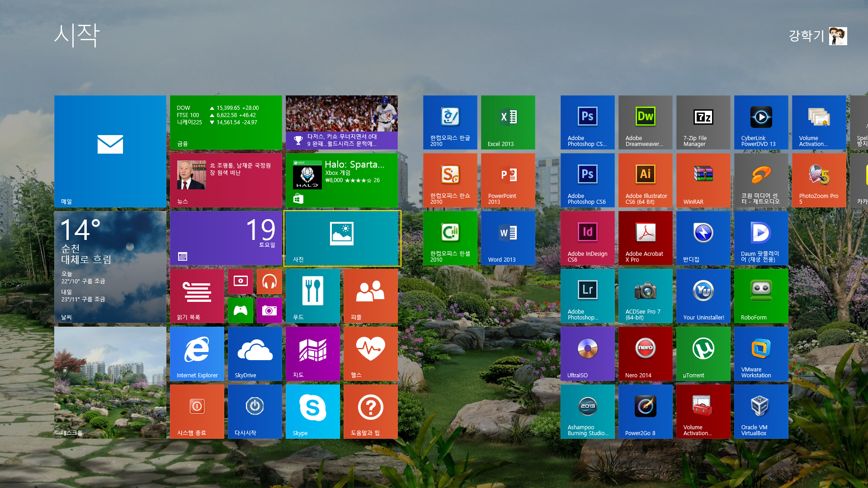Open the small purple Camera tile
This screenshot has width=868, height=488.
click(269, 310)
